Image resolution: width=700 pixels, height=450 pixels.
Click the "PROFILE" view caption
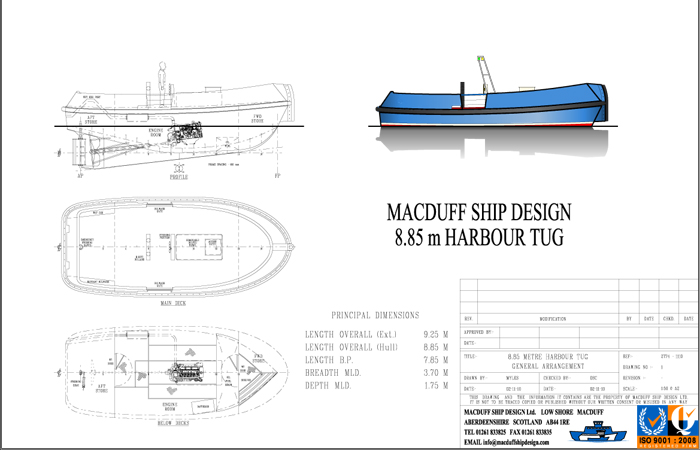tap(179, 177)
